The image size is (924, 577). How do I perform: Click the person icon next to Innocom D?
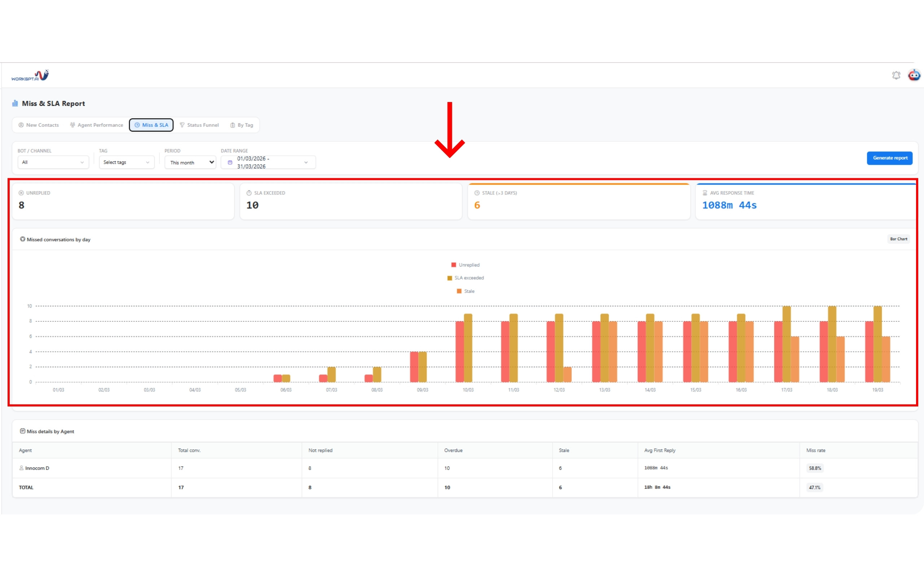click(x=21, y=468)
